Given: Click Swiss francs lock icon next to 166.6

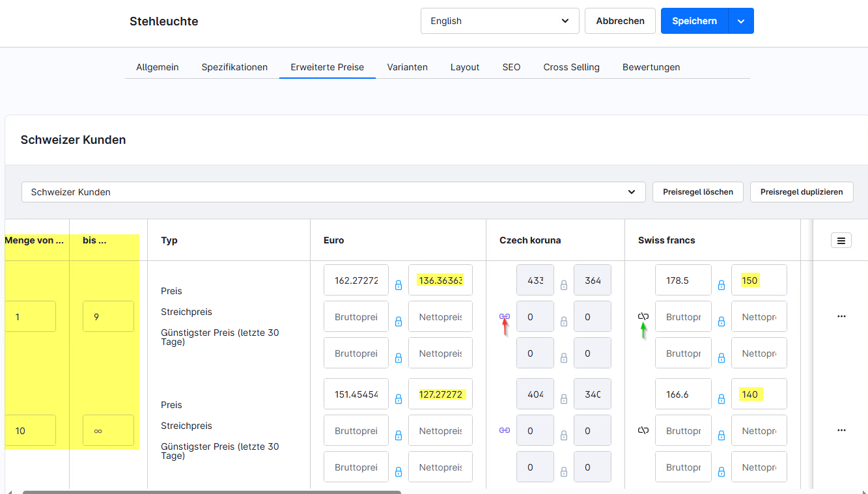Looking at the screenshot, I should click(721, 399).
